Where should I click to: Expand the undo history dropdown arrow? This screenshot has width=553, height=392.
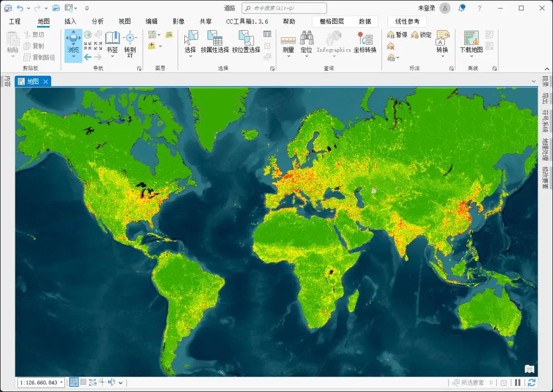click(29, 8)
